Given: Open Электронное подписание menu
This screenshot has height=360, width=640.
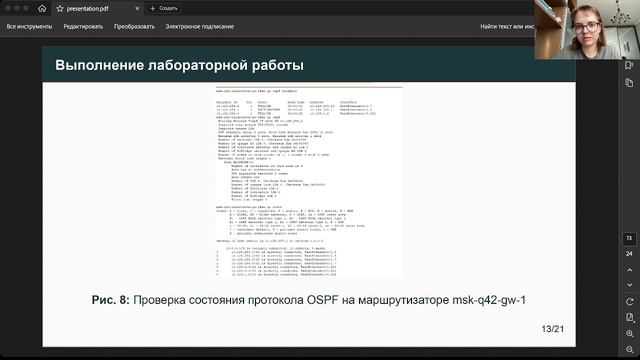Looking at the screenshot, I should click(200, 27).
